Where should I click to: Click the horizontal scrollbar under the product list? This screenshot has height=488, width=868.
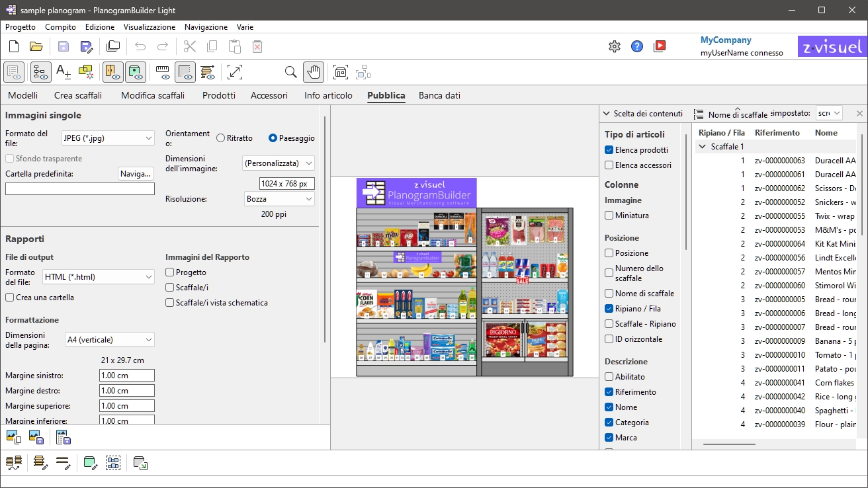[729, 444]
